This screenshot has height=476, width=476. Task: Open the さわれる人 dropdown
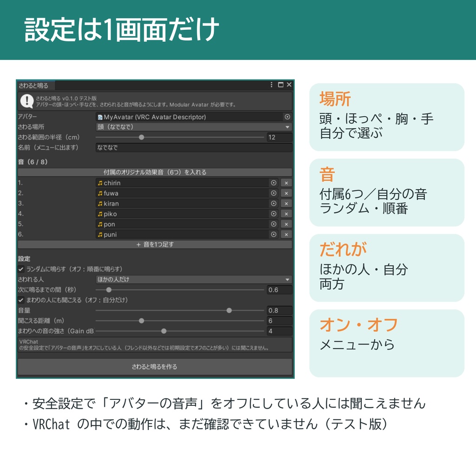194,279
